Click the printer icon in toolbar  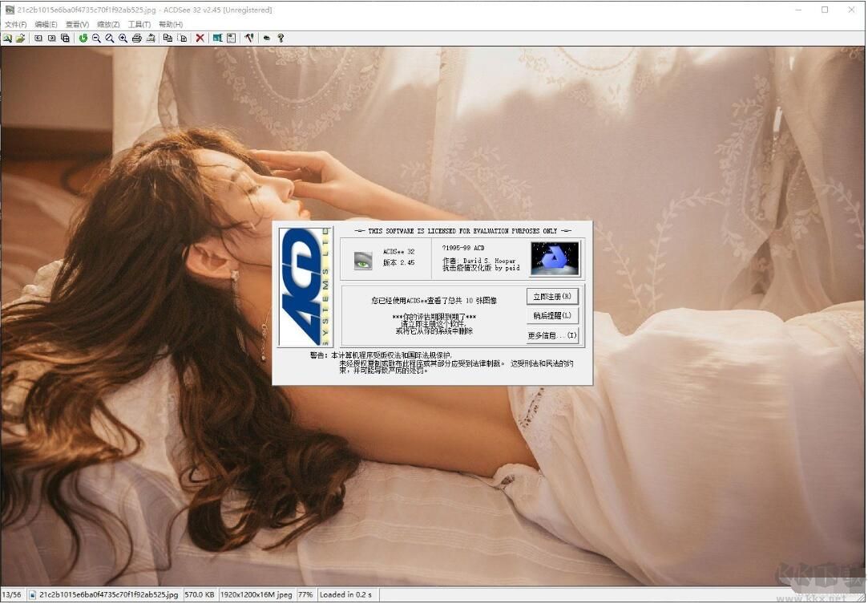click(136, 38)
